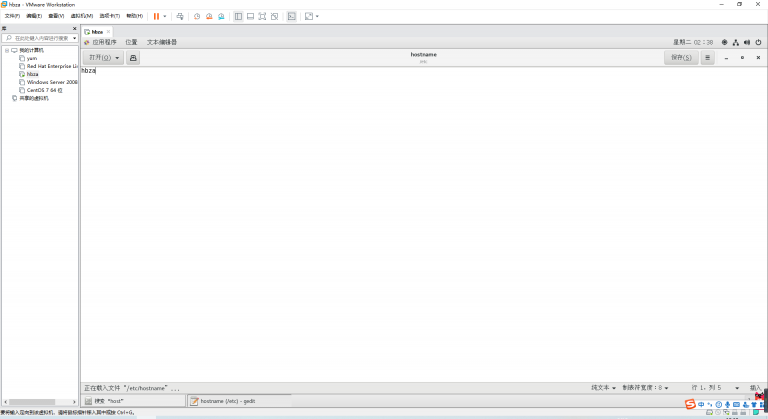The image size is (768, 419).
Task: Click the Sogou skin shirt icon
Action: [754, 404]
